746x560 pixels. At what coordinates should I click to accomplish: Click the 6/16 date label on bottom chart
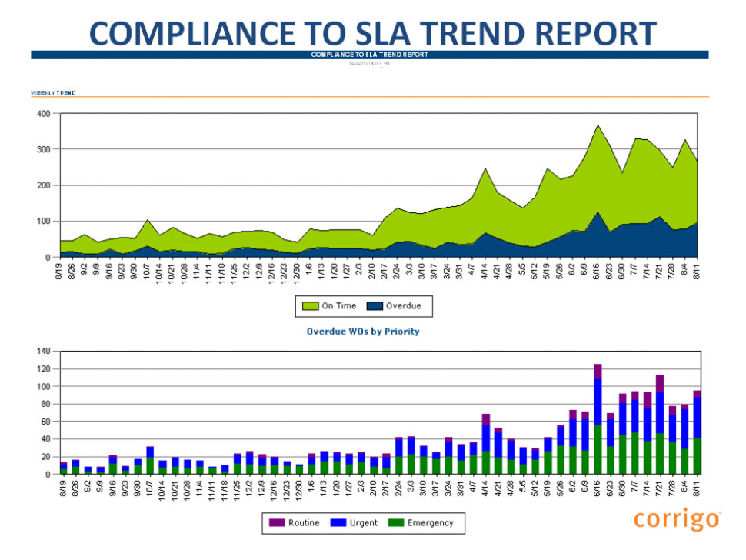[598, 488]
